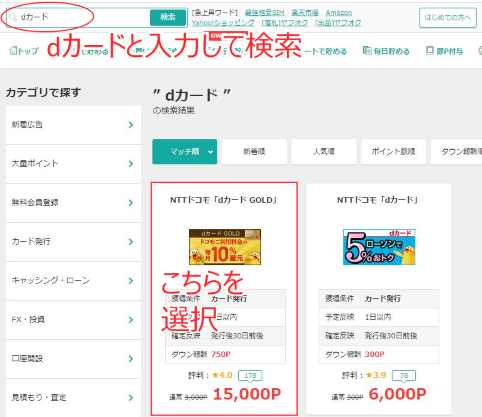Expand the カード発行 sidebar category
This screenshot has height=417, width=482.
[73, 242]
